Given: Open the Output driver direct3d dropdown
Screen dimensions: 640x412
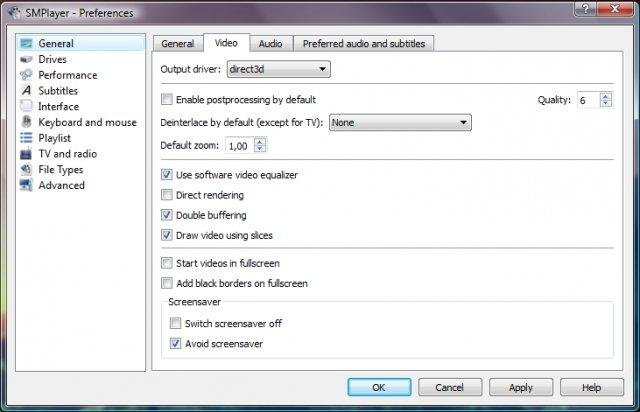Looking at the screenshot, I should [x=278, y=69].
